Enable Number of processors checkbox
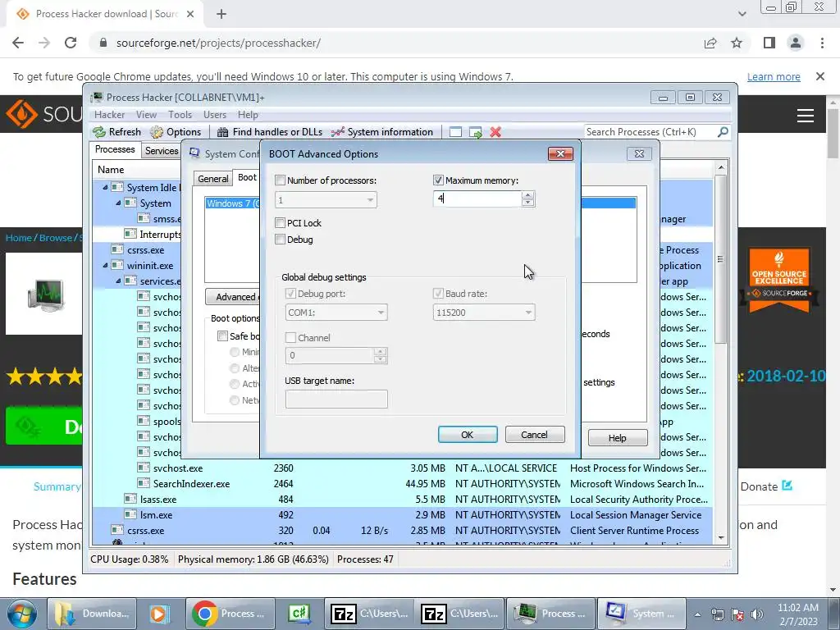This screenshot has width=840, height=630. (x=280, y=180)
